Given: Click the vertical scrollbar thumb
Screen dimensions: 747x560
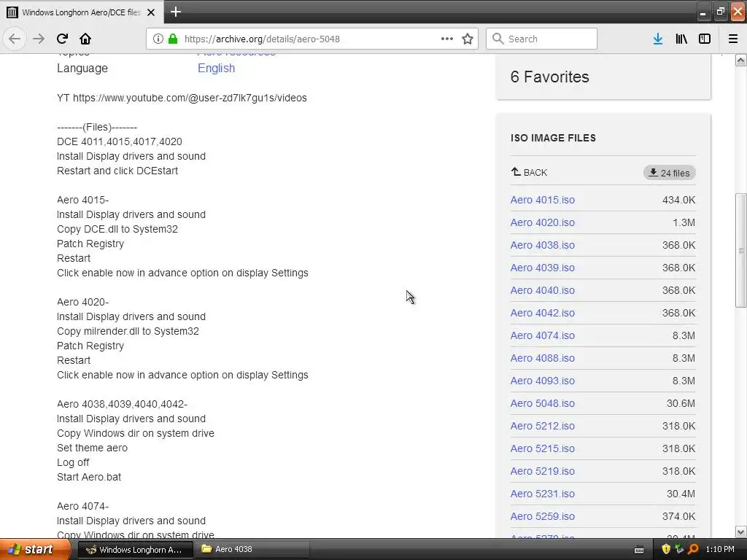Looking at the screenshot, I should pos(741,251).
